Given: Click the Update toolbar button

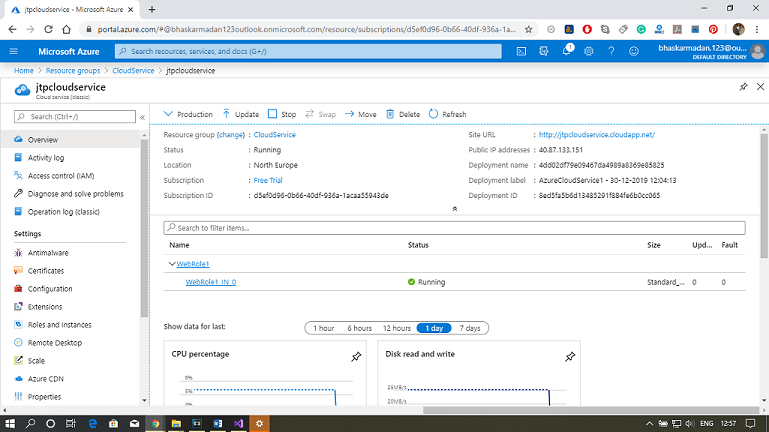Looking at the screenshot, I should [240, 114].
